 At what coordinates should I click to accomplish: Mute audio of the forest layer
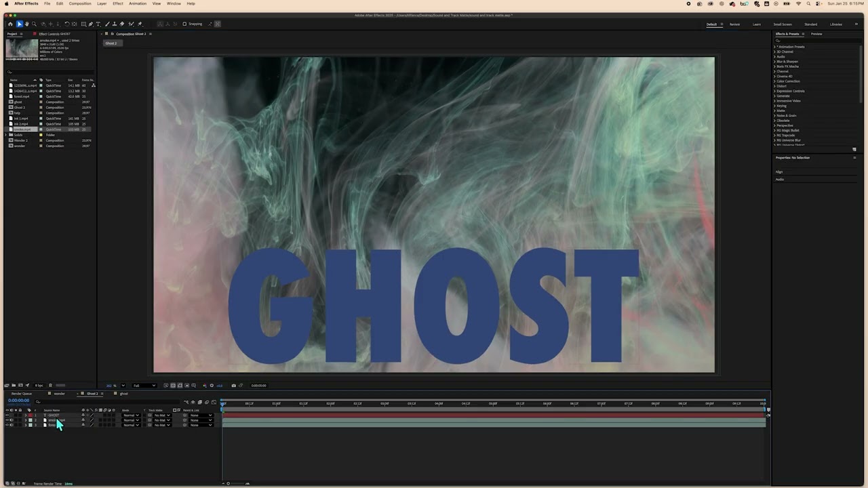[12, 425]
